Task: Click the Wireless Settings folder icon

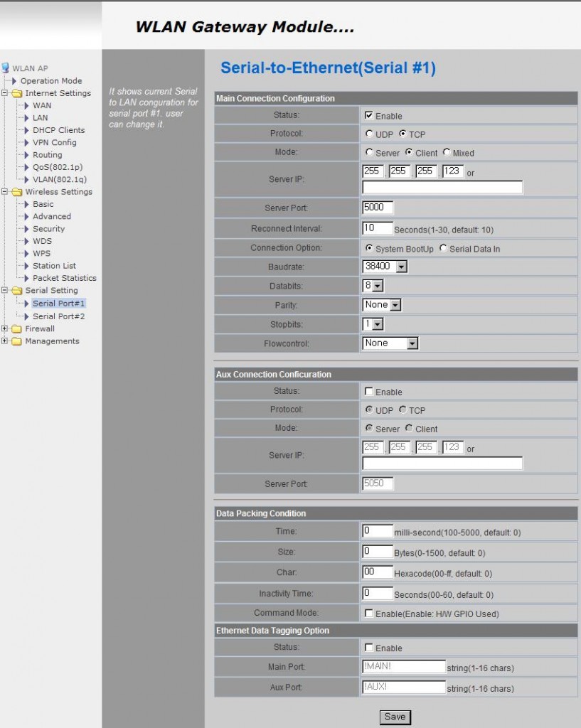Action: point(16,192)
